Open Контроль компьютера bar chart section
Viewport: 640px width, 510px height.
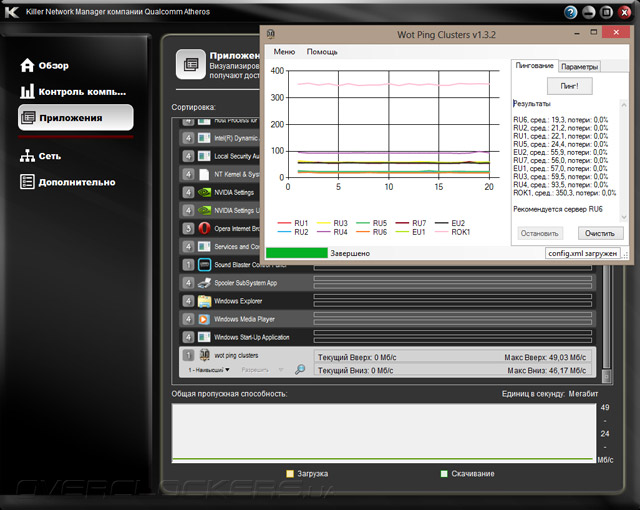pos(73,91)
